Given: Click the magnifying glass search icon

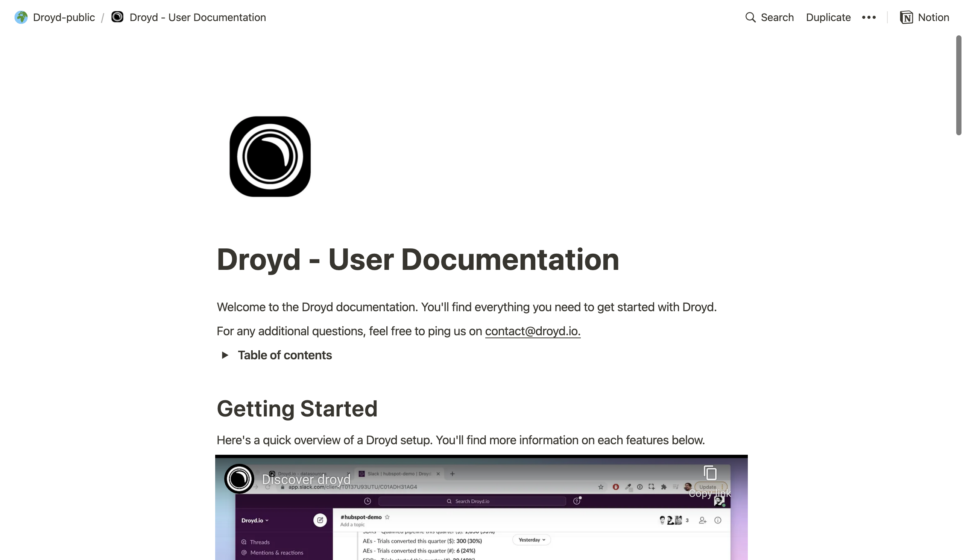Looking at the screenshot, I should (750, 17).
